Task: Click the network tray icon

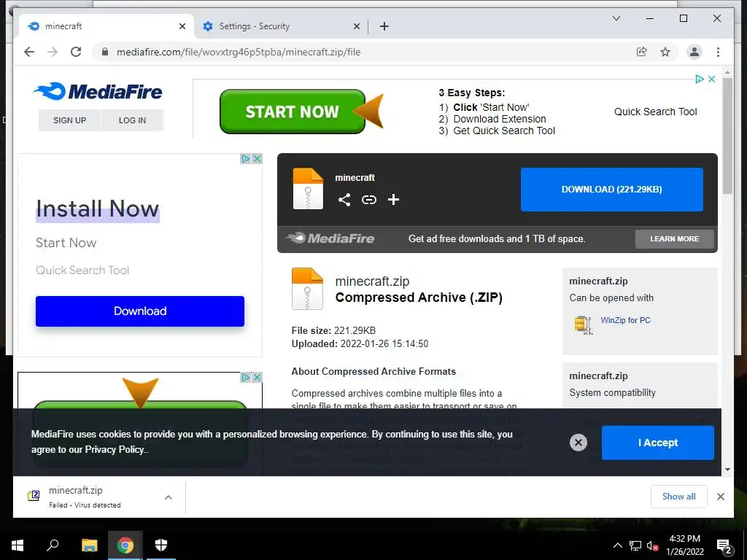Action: (x=635, y=545)
